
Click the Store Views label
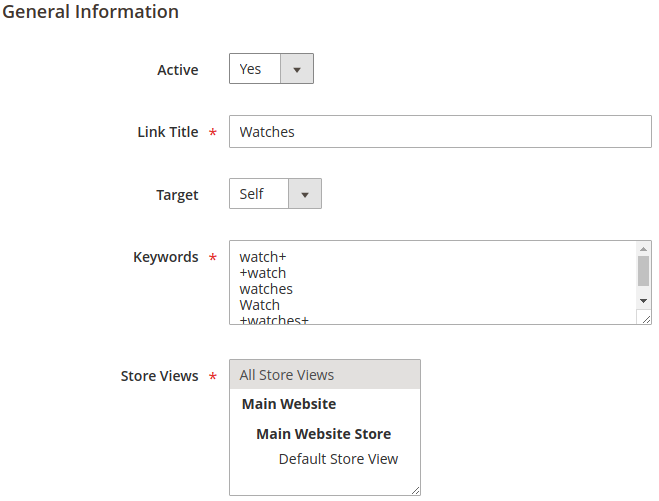(x=159, y=376)
